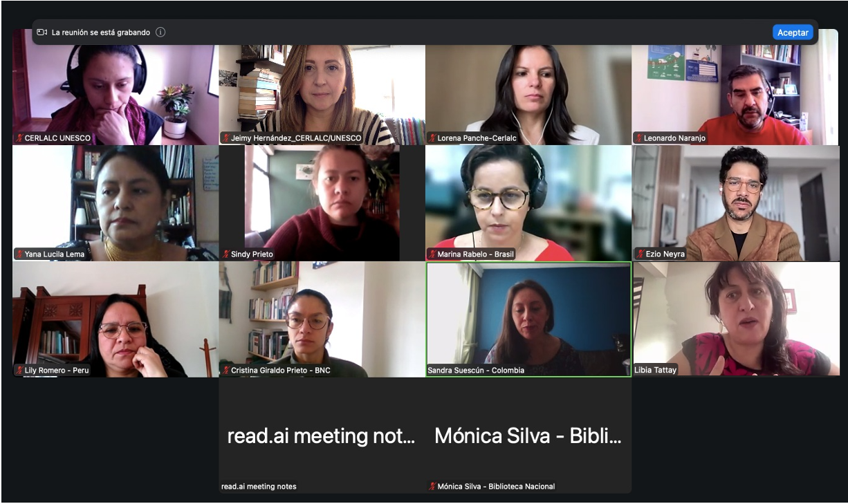Select Marina Rabelo - Brasil video tile

(x=528, y=203)
